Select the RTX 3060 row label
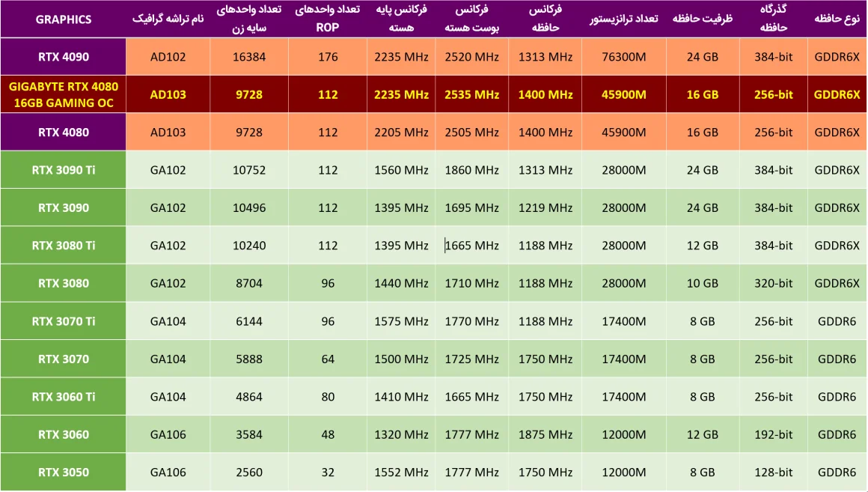This screenshot has height=492, width=868. [63, 434]
